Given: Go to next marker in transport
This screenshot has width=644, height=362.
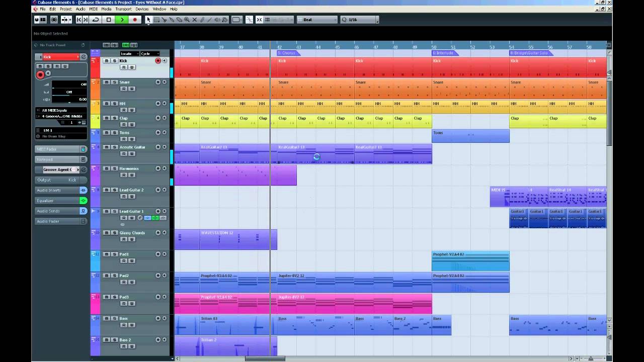Looking at the screenshot, I should 86,20.
